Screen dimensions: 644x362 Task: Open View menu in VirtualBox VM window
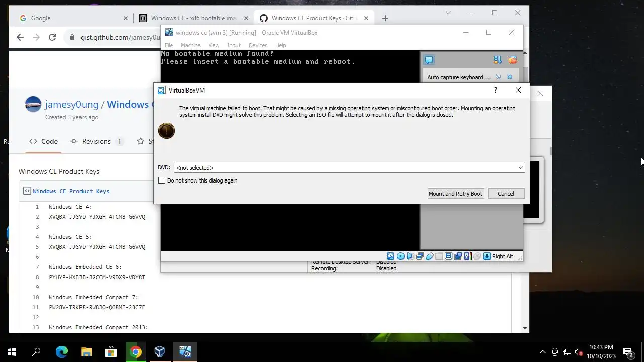tap(214, 45)
